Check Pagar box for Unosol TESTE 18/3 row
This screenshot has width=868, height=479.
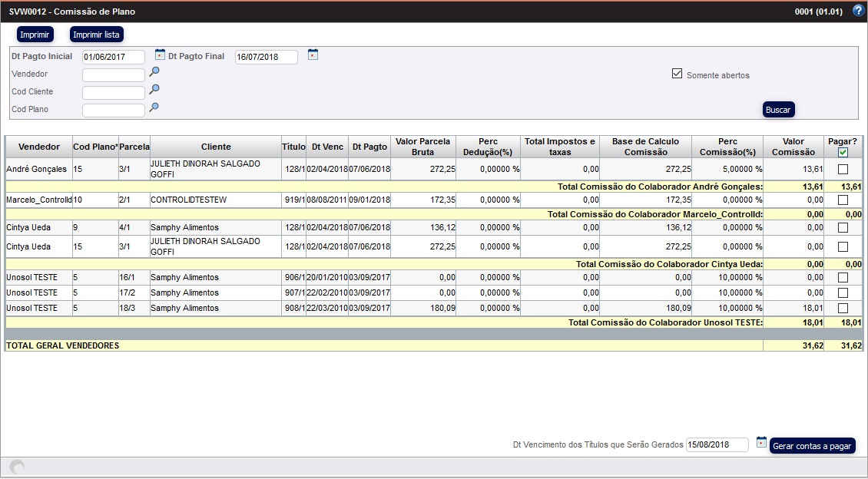tap(843, 308)
